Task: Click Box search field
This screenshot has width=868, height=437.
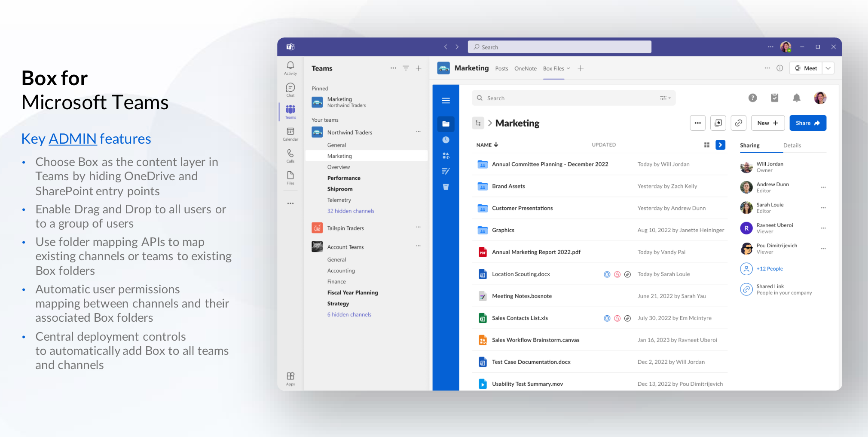Action: click(574, 98)
